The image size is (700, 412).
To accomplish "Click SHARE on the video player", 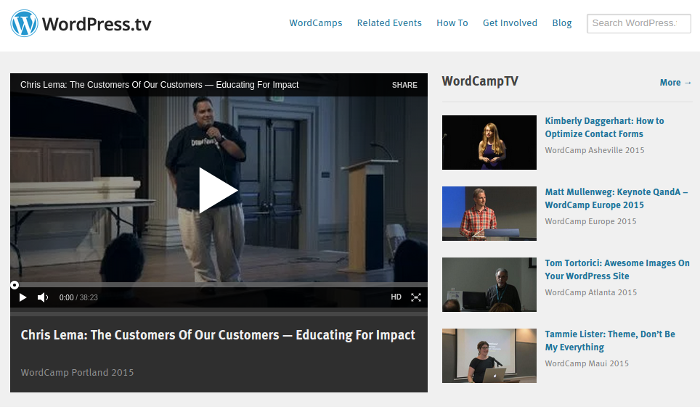I will pos(404,85).
